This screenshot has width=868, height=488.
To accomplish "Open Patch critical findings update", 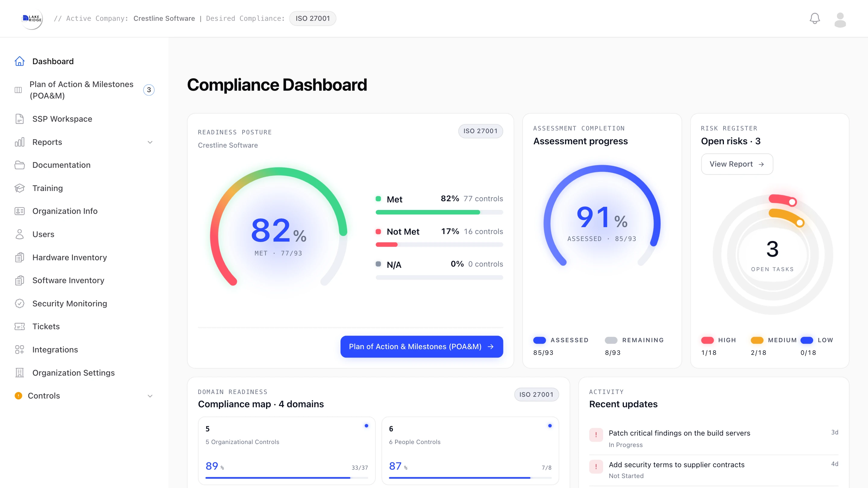I will point(713,439).
